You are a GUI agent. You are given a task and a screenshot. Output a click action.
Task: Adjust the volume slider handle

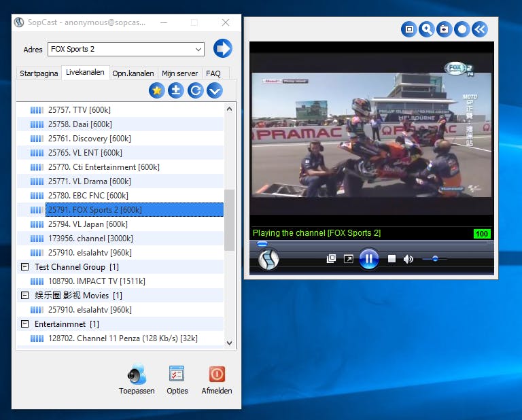[x=435, y=258]
